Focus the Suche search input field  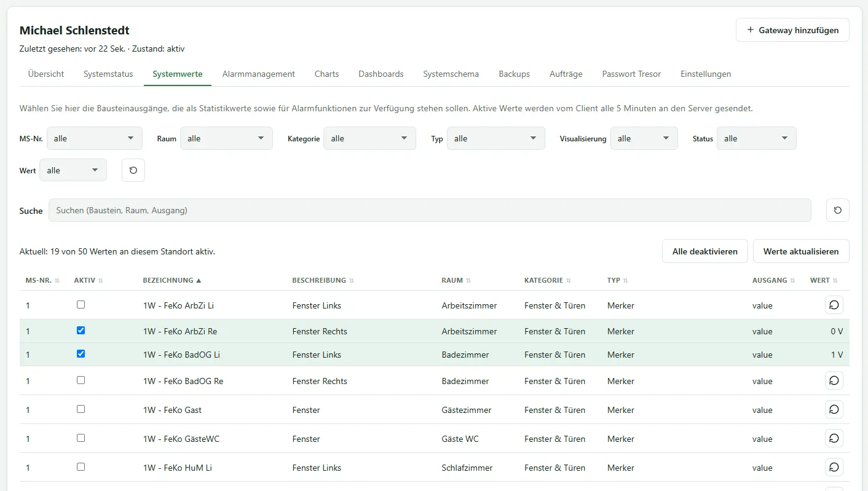pyautogui.click(x=430, y=210)
